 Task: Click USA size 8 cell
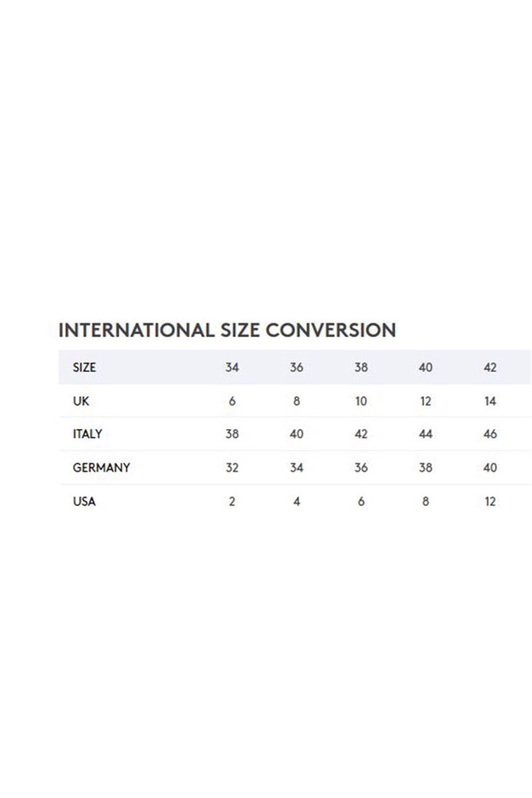click(x=426, y=501)
